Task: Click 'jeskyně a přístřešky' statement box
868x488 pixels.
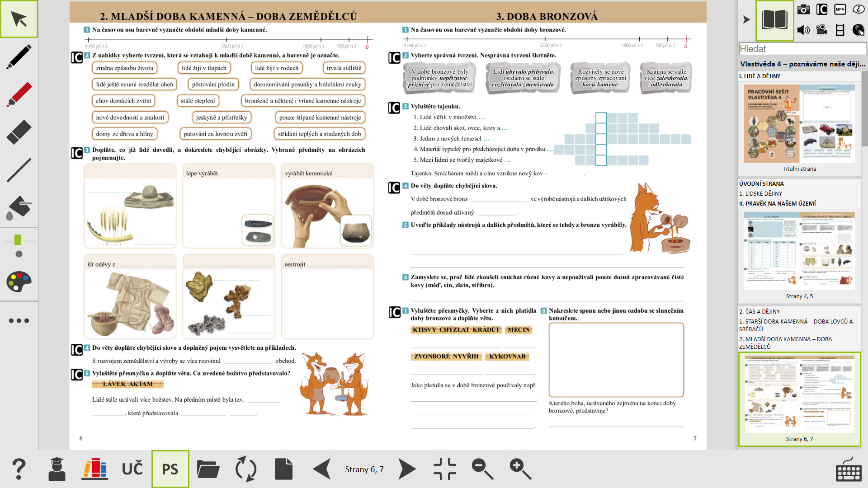Action: pos(222,117)
